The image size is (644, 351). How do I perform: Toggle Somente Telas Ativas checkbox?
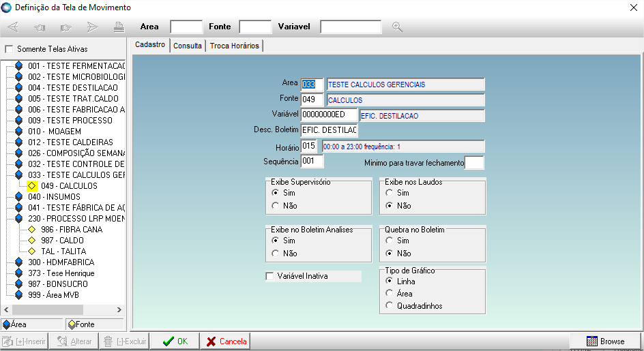click(x=9, y=49)
